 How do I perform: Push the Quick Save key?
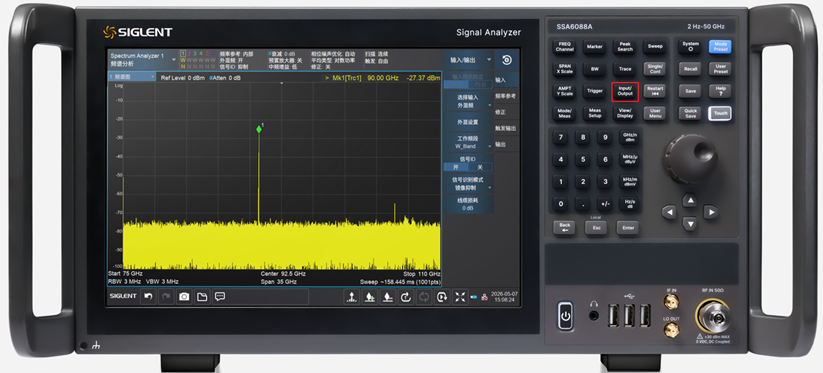(x=690, y=113)
